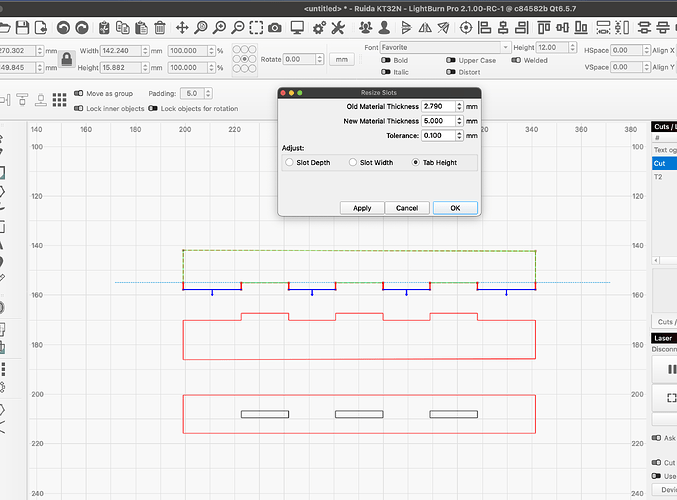Click the Padding value stepper arrows
The height and width of the screenshot is (500, 677).
click(x=206, y=94)
